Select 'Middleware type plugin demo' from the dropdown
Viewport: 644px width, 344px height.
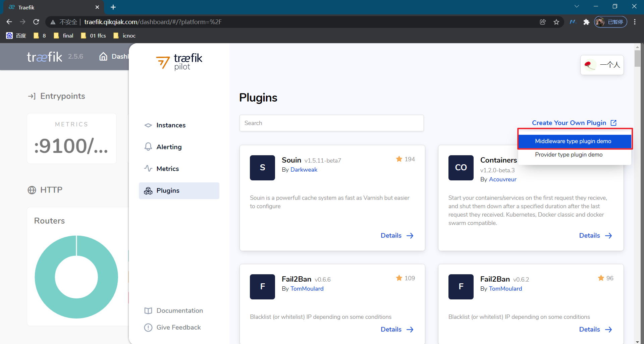[574, 141]
